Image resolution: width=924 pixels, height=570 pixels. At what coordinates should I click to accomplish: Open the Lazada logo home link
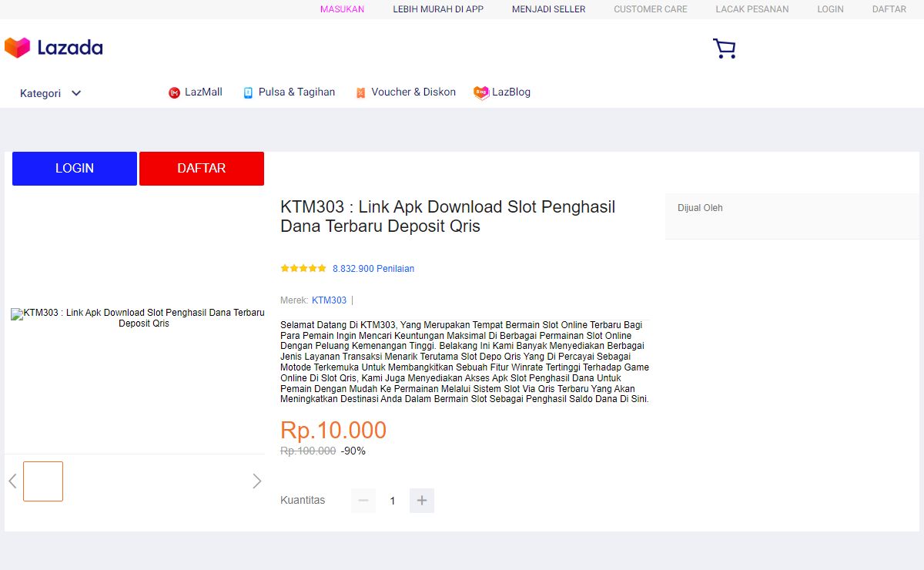click(53, 48)
